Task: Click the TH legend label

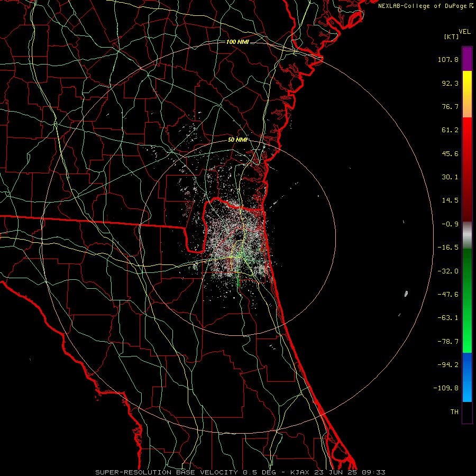Action: point(454,411)
